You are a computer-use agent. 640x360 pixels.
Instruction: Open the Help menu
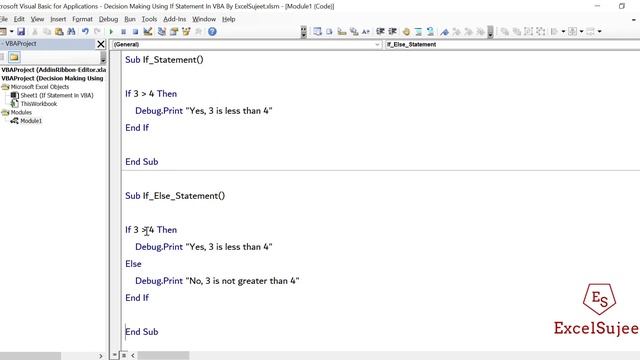(228, 19)
